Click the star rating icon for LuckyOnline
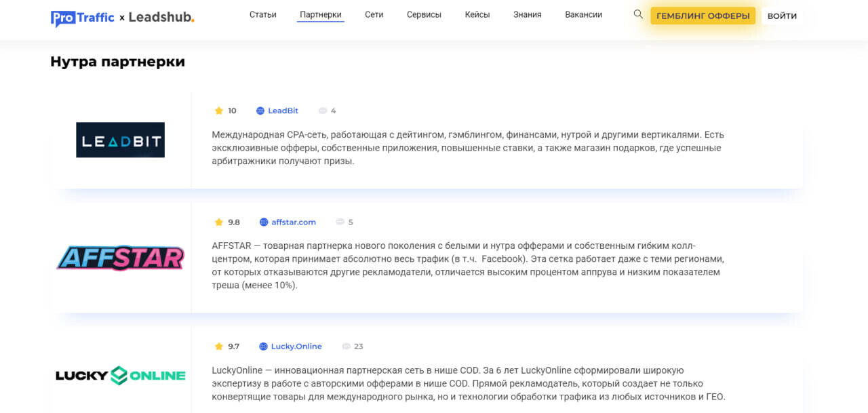The height and width of the screenshot is (413, 868). [x=219, y=347]
